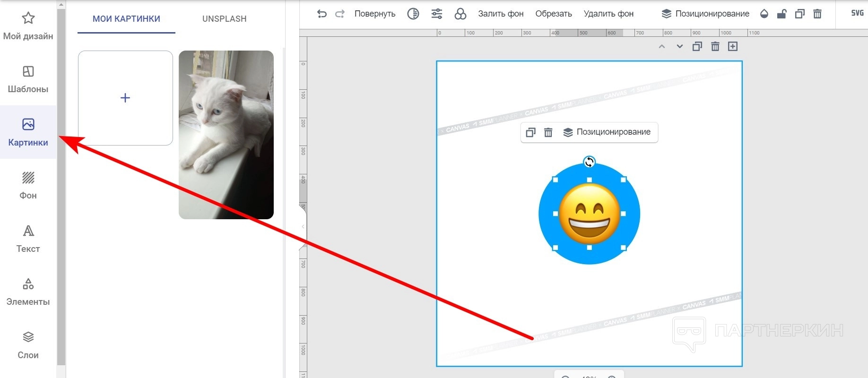Delete the element with the top toolbar trash
Image resolution: width=868 pixels, height=378 pixels.
tap(817, 14)
